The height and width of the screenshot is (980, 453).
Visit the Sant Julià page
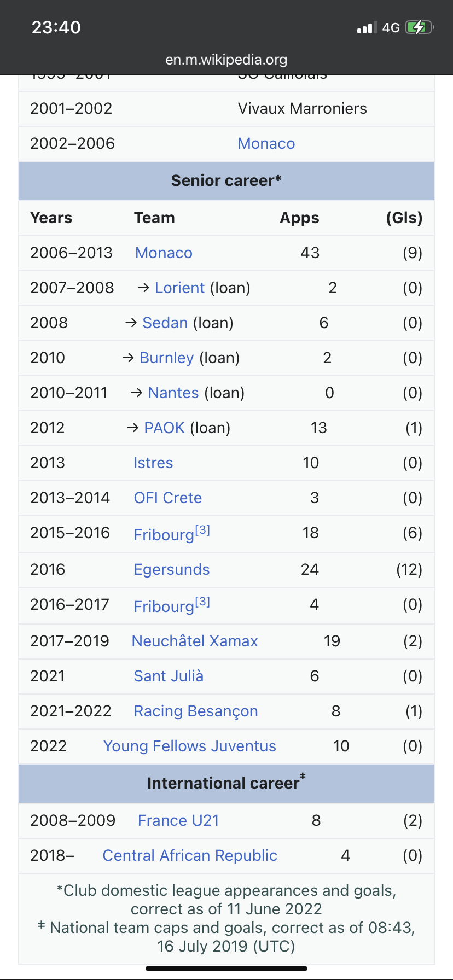pos(169,676)
